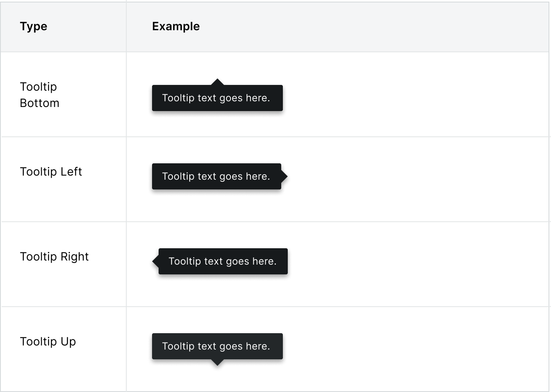Select the Example column header
This screenshot has width=551, height=392.
176,26
